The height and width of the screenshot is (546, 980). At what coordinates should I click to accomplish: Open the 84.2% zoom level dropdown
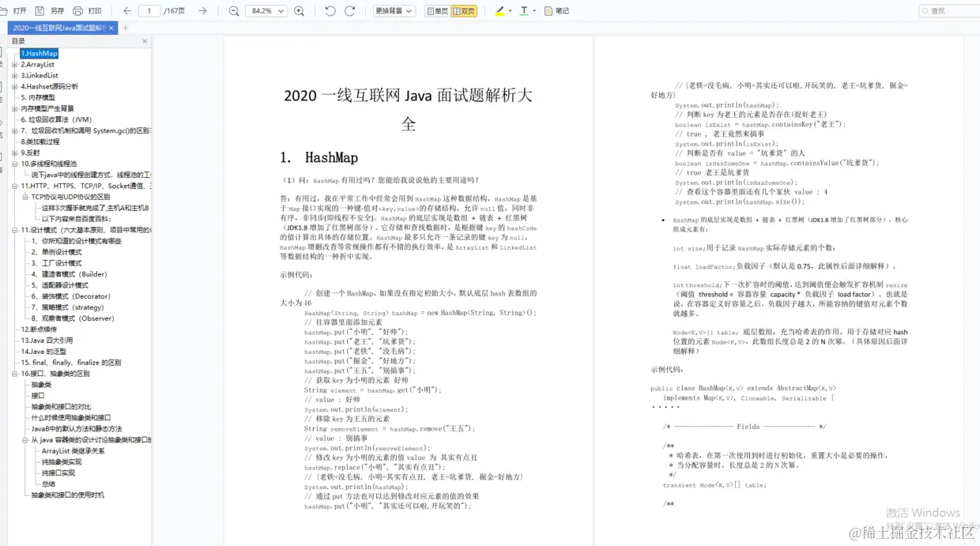[x=266, y=11]
